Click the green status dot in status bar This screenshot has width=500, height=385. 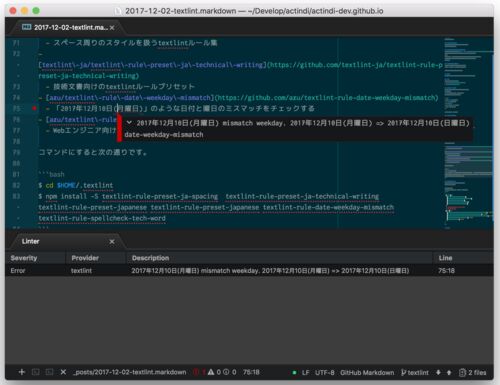(x=294, y=372)
